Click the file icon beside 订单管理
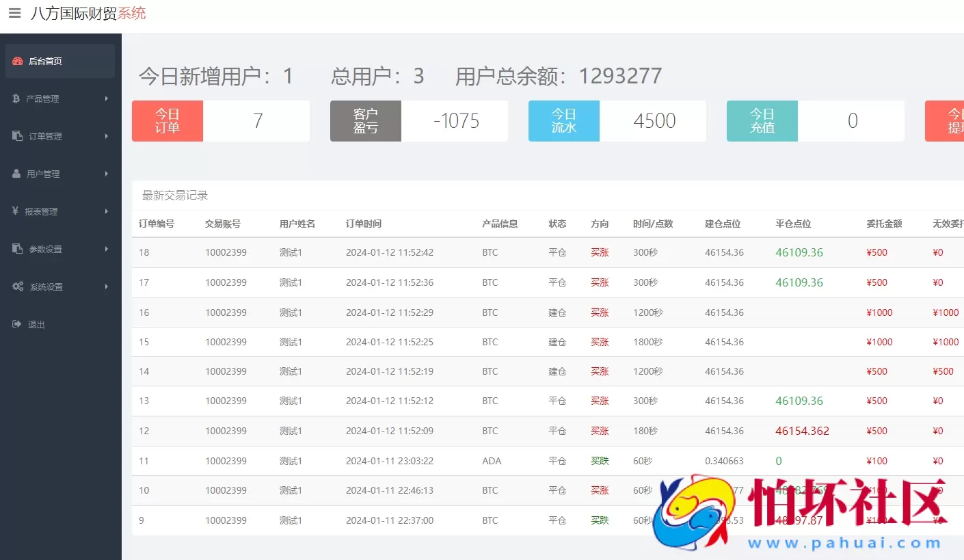The image size is (964, 560). pos(16,136)
